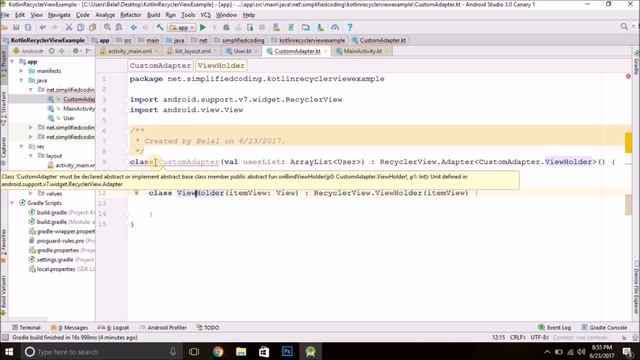640x360 pixels.
Task: Collapse the res folder in project tree
Action: [21, 146]
